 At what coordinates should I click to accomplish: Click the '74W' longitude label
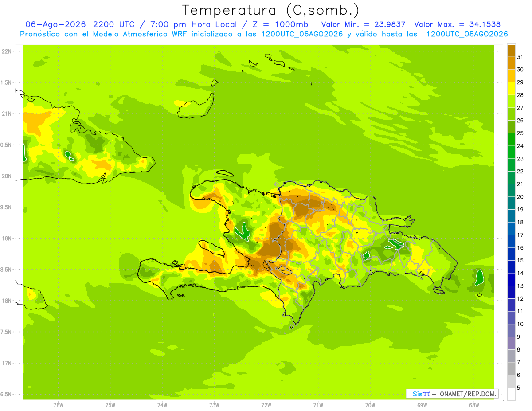tap(162, 405)
